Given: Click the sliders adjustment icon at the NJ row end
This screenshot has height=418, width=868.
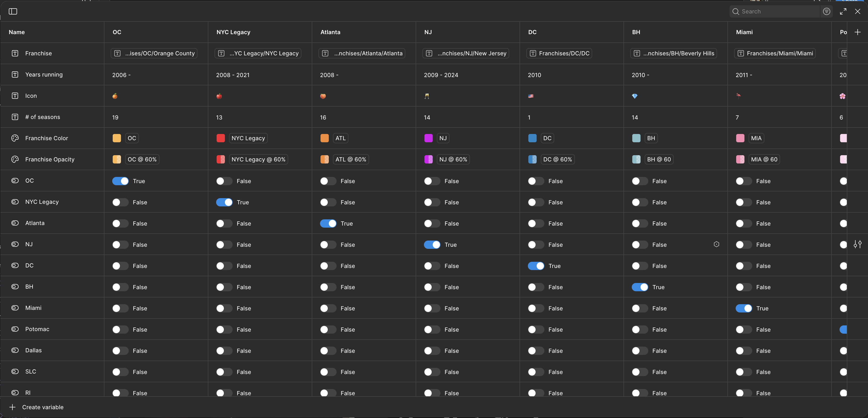Looking at the screenshot, I should (x=858, y=244).
